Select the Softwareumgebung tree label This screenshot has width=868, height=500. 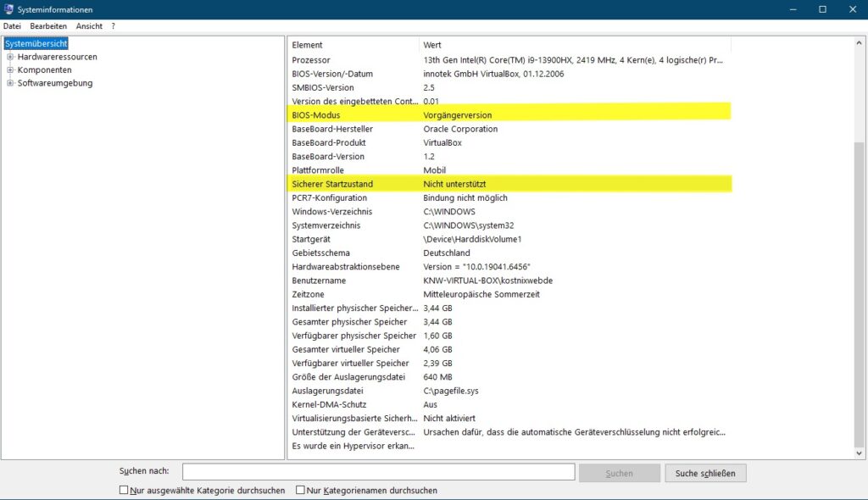pos(55,83)
